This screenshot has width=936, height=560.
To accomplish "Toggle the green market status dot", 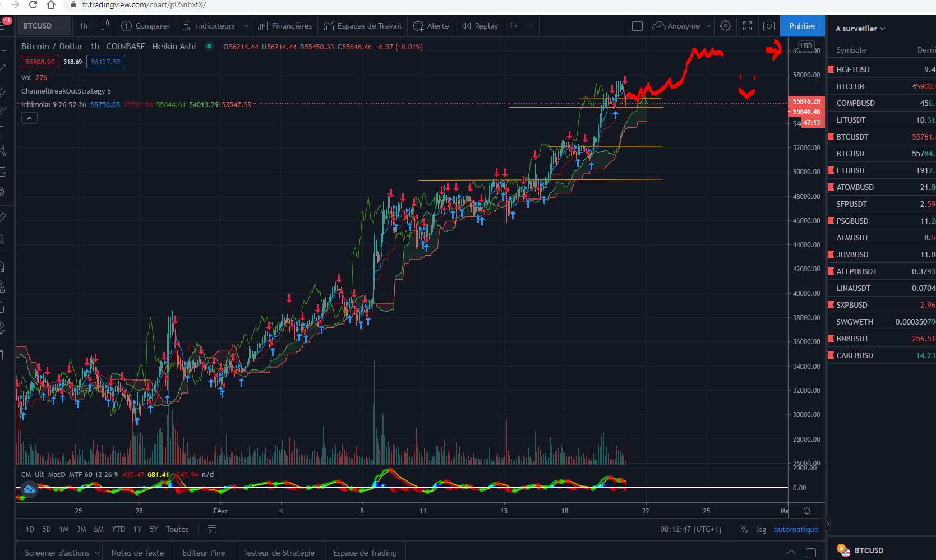I will (x=209, y=46).
